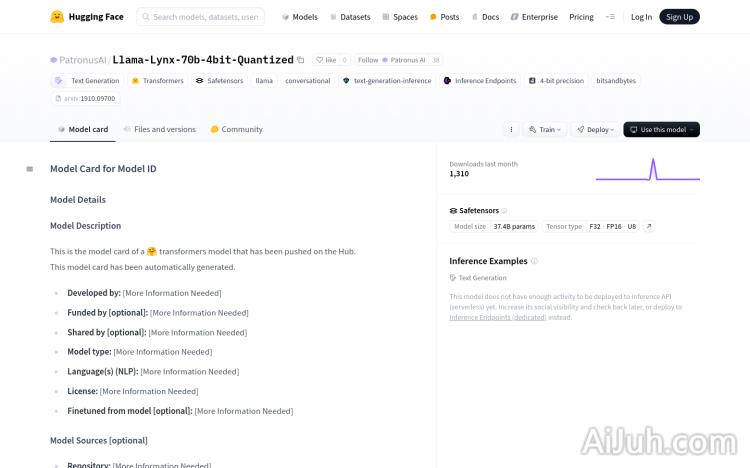Open table of contents menu icon
The image size is (750, 468).
tap(30, 169)
